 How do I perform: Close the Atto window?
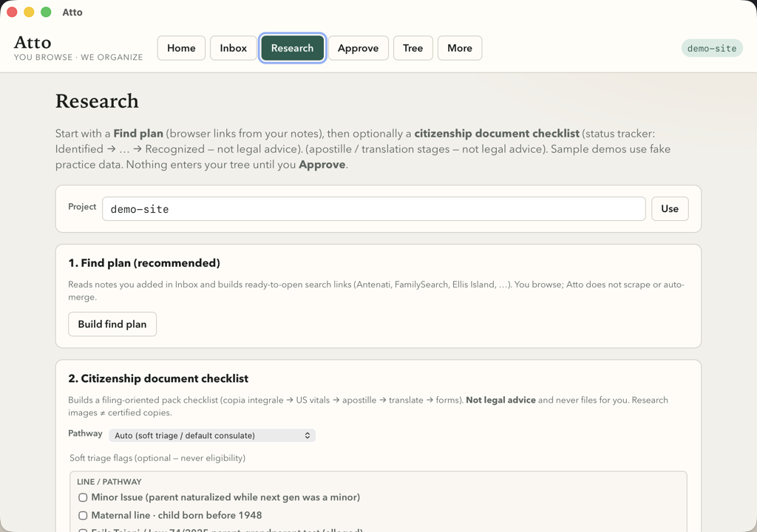pos(12,12)
